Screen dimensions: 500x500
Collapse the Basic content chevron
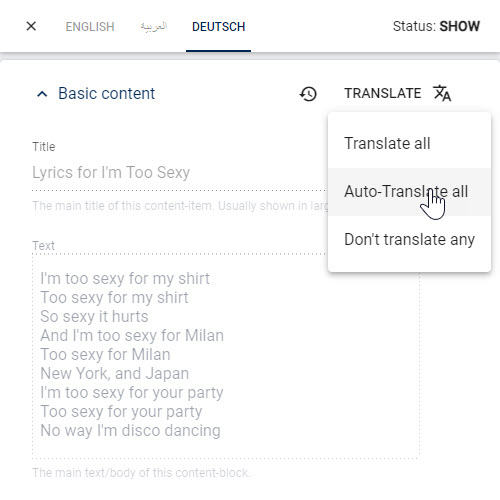click(x=42, y=94)
